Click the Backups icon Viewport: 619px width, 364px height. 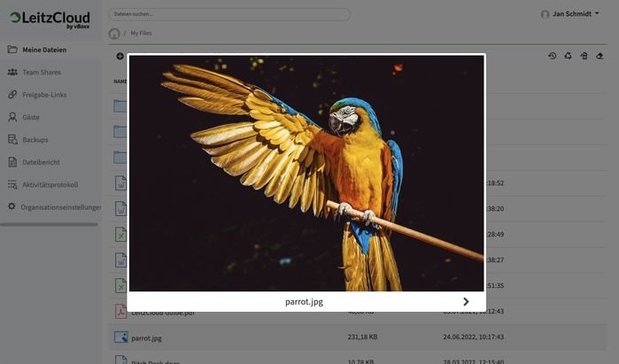[x=12, y=139]
